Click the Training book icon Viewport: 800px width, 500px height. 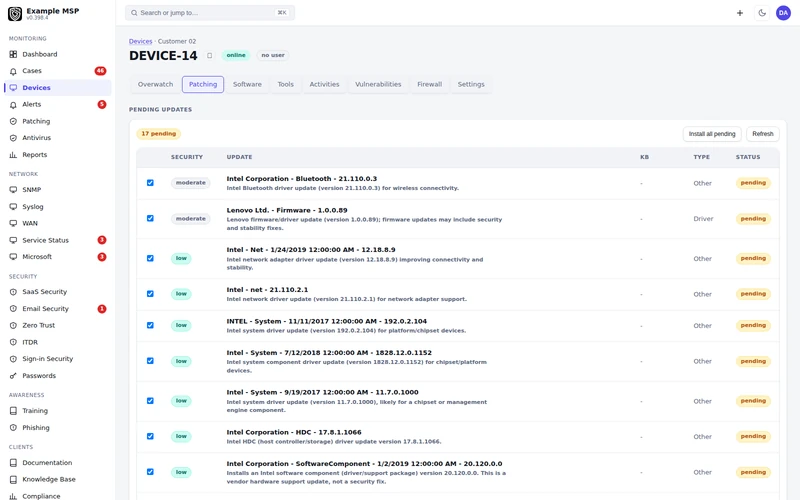[13, 411]
